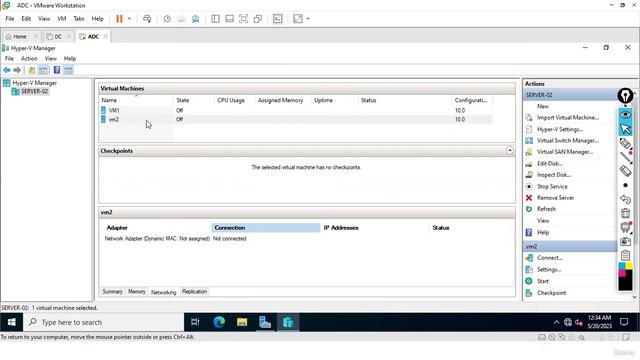The height and width of the screenshot is (360, 640).
Task: Open the VMware Tabs menu
Action: pyautogui.click(x=79, y=19)
